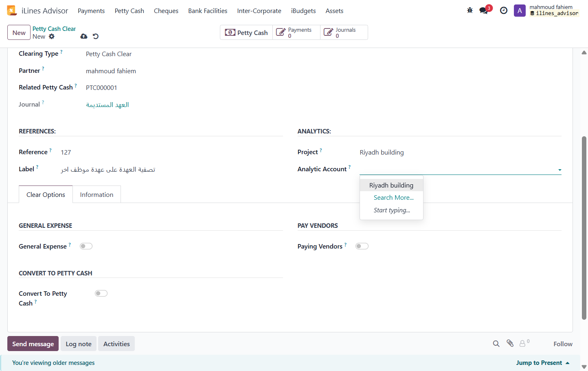The width and height of the screenshot is (588, 371).
Task: Open the debug bug icon menu
Action: [470, 11]
